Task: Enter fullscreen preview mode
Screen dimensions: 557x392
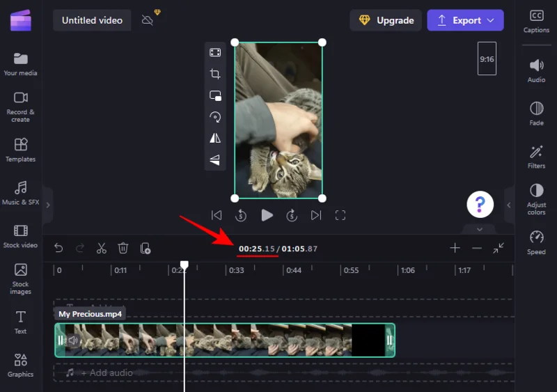Action: (x=340, y=215)
